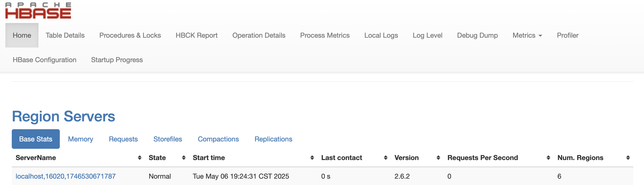This screenshot has height=185, width=644.
Task: Switch to the Storefiles tab
Action: click(x=168, y=139)
